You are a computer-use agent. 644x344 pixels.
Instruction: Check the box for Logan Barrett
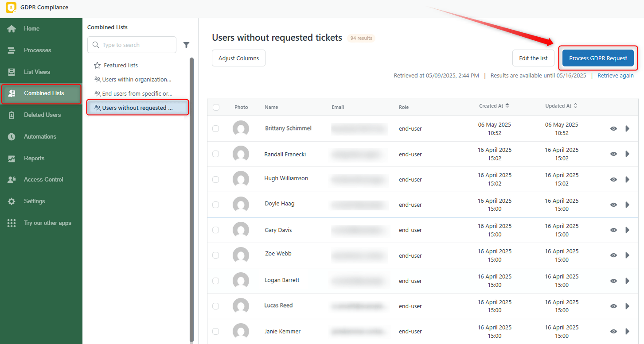tap(215, 281)
